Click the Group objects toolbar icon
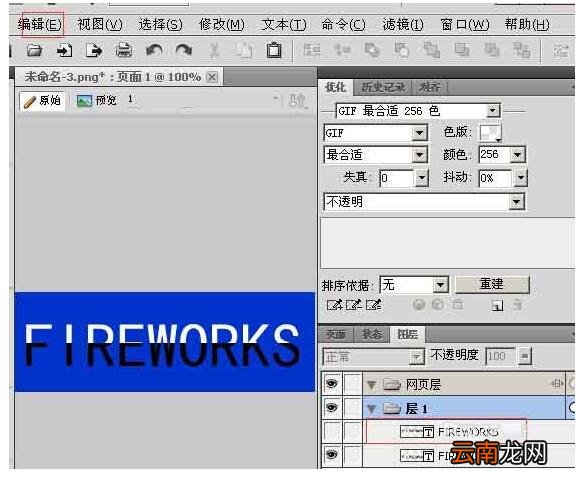 pos(312,50)
